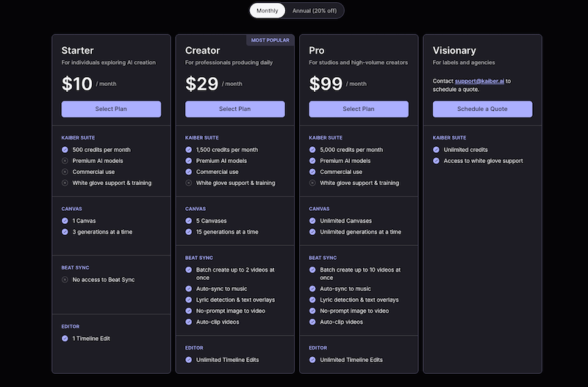The height and width of the screenshot is (387, 588).
Task: Select the Pro plan
Action: click(359, 109)
